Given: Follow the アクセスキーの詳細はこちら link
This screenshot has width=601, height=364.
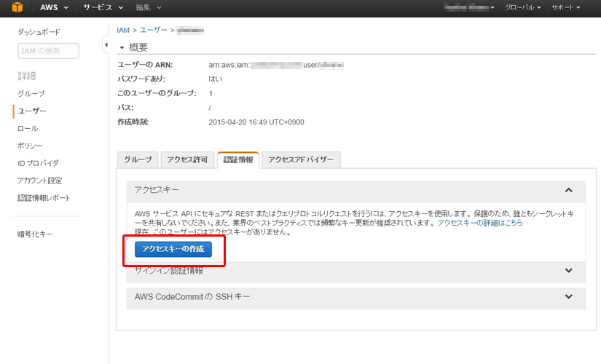Looking at the screenshot, I should [x=479, y=223].
